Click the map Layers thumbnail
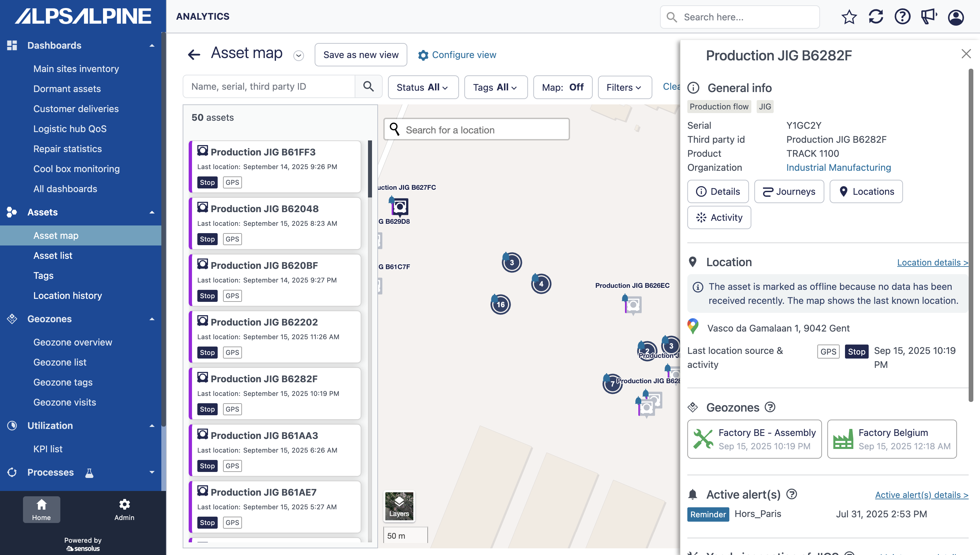Image resolution: width=980 pixels, height=555 pixels. pos(399,506)
